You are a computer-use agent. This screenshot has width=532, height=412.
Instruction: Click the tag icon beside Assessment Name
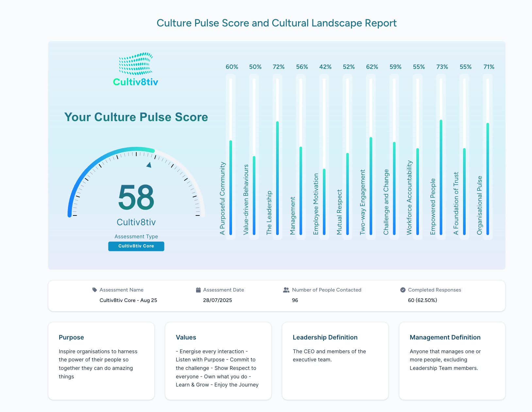click(x=95, y=290)
